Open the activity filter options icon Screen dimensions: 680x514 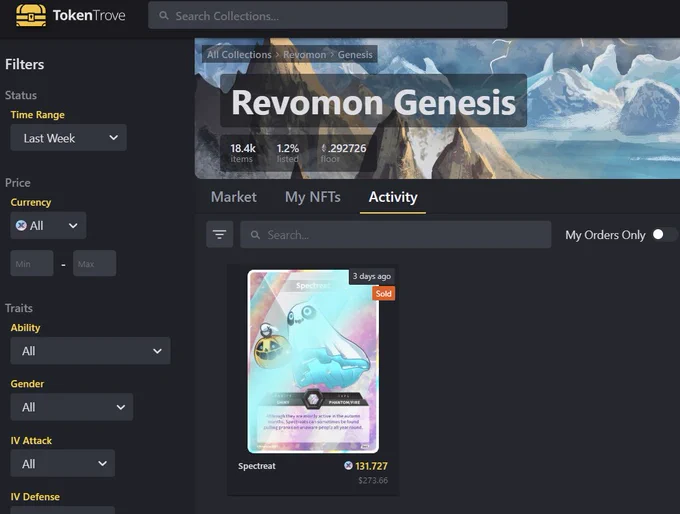click(x=219, y=235)
